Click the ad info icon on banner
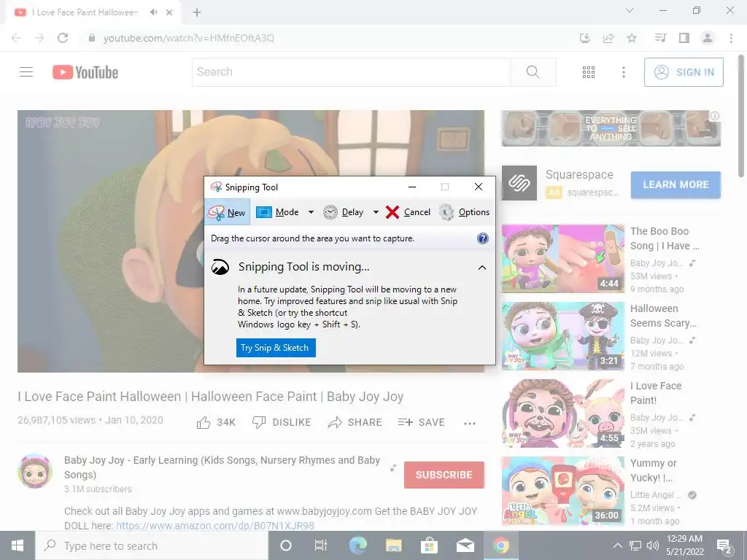 (x=715, y=116)
